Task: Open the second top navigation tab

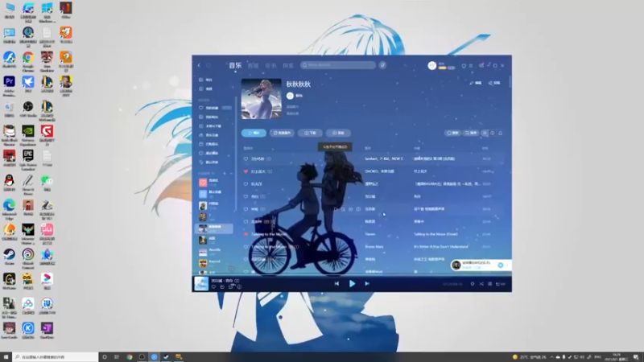Action: [x=253, y=66]
